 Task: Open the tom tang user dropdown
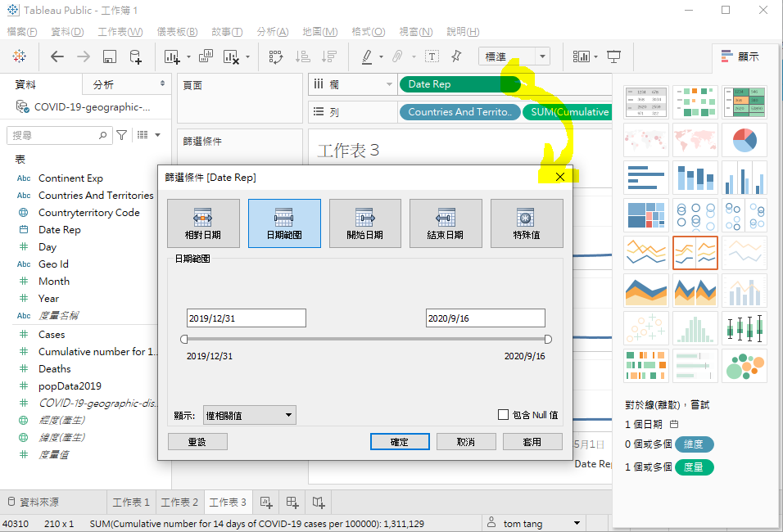577,524
